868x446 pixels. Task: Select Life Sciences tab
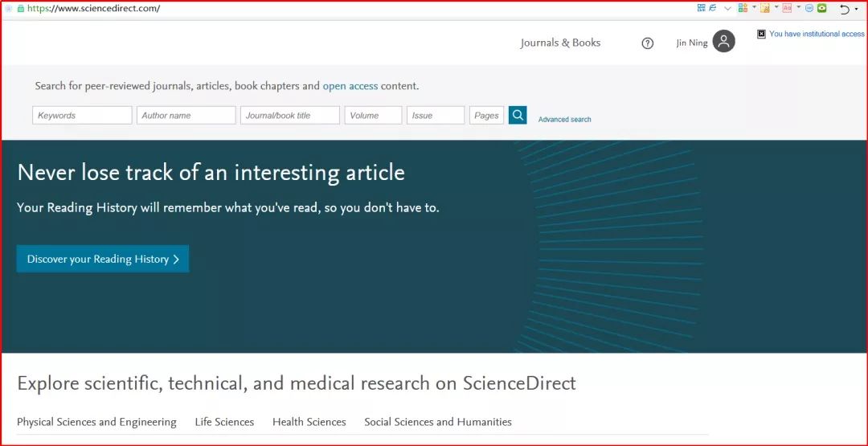224,422
